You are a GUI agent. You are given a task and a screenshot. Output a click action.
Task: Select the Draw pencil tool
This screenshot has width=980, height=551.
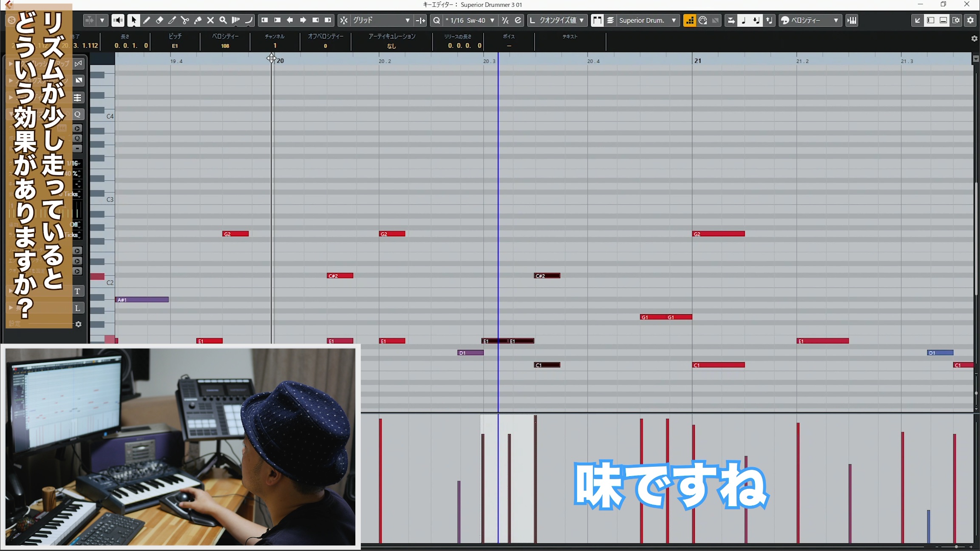click(147, 20)
